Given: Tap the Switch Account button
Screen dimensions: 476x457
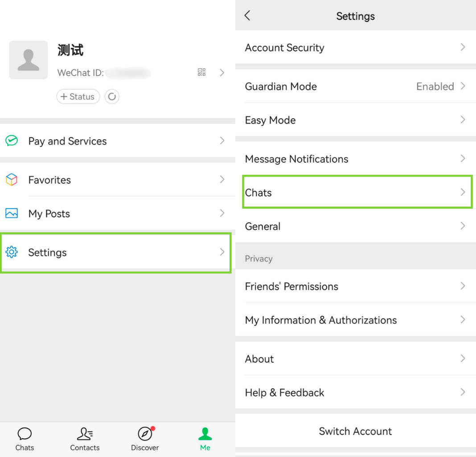Looking at the screenshot, I should [355, 431].
